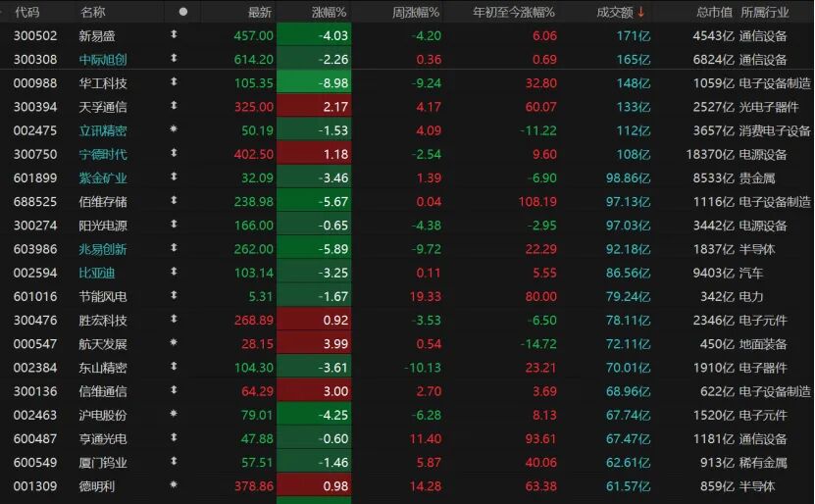Click the marker icon in the 胜宏科技 row

[x=175, y=319]
